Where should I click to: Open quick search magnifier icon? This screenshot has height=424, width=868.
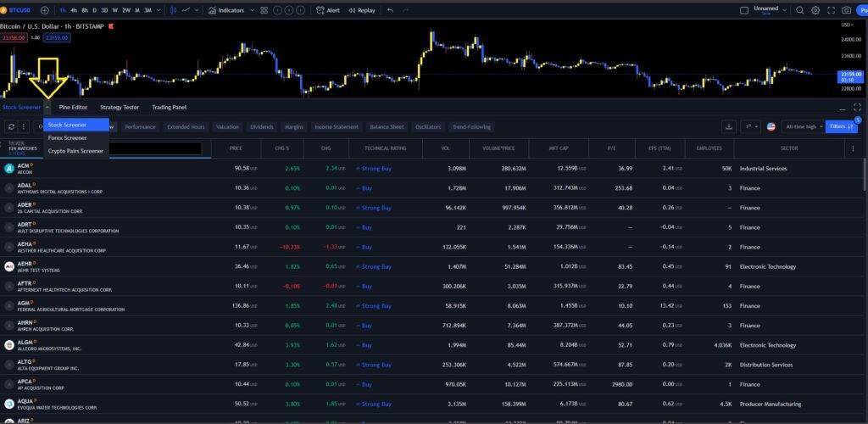coord(800,10)
